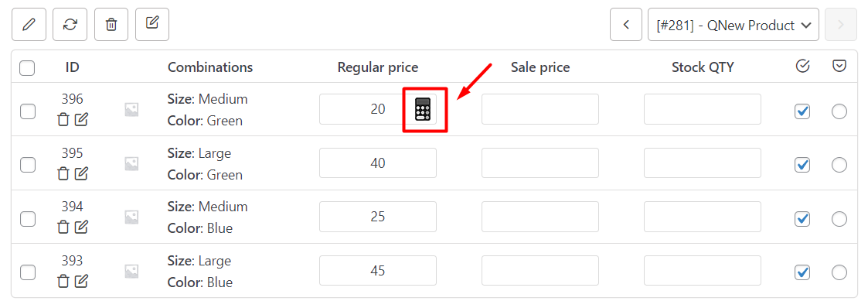Tick the select-all checkbox in header
This screenshot has height=308, width=868.
pyautogui.click(x=27, y=68)
